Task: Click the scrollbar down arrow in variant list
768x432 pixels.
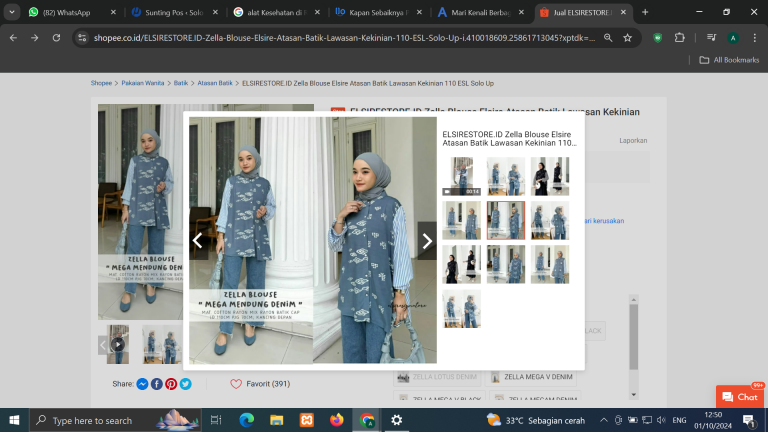Action: (634, 395)
